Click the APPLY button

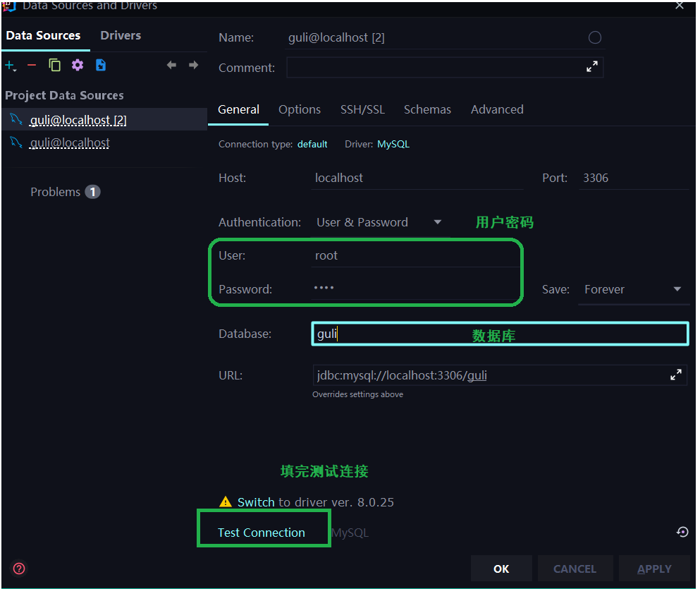click(x=654, y=569)
